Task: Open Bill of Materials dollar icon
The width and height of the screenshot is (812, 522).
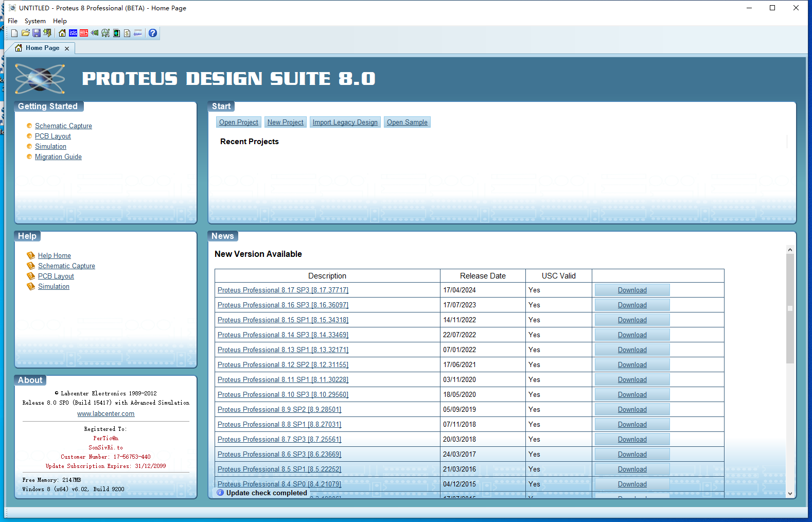Action: click(x=127, y=33)
